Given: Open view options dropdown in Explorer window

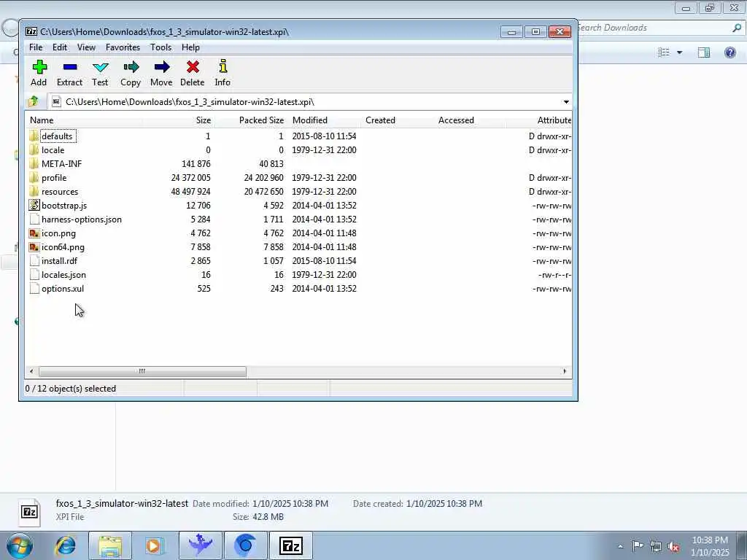Looking at the screenshot, I should pos(680,52).
